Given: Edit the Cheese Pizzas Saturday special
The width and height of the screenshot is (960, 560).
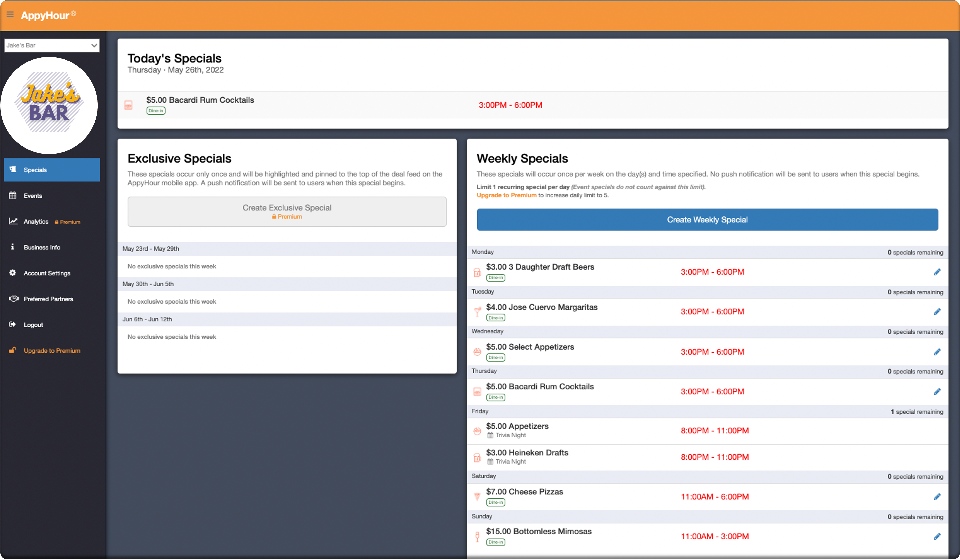Looking at the screenshot, I should [x=937, y=496].
